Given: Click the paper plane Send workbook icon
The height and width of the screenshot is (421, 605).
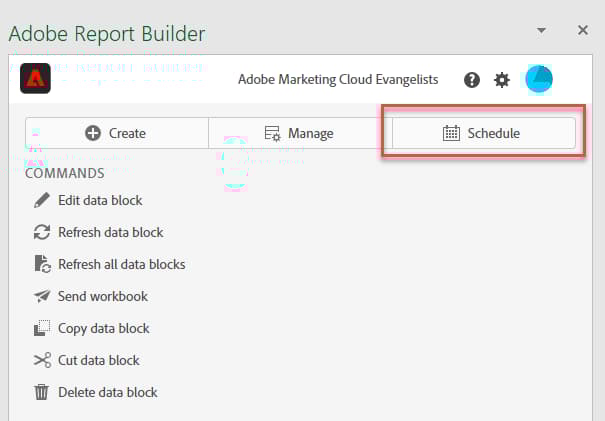Looking at the screenshot, I should pos(42,296).
